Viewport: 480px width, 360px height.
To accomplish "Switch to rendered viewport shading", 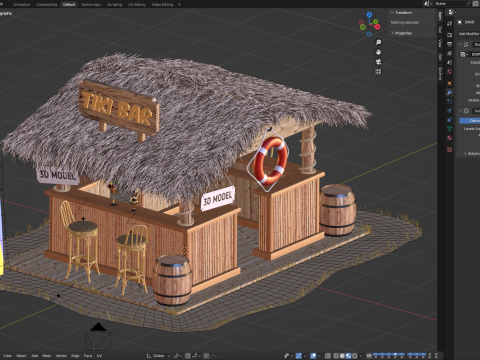I will pos(355,356).
